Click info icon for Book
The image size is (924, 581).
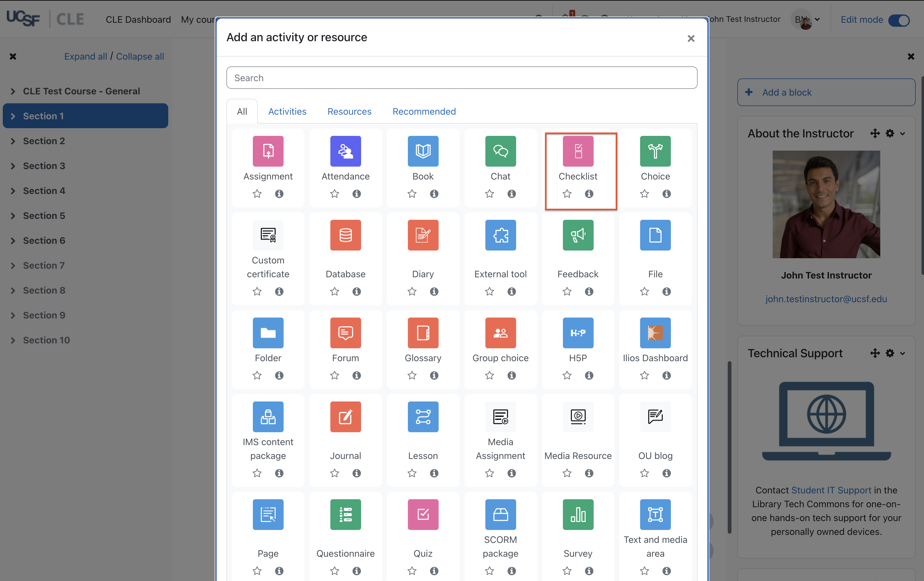[434, 194]
